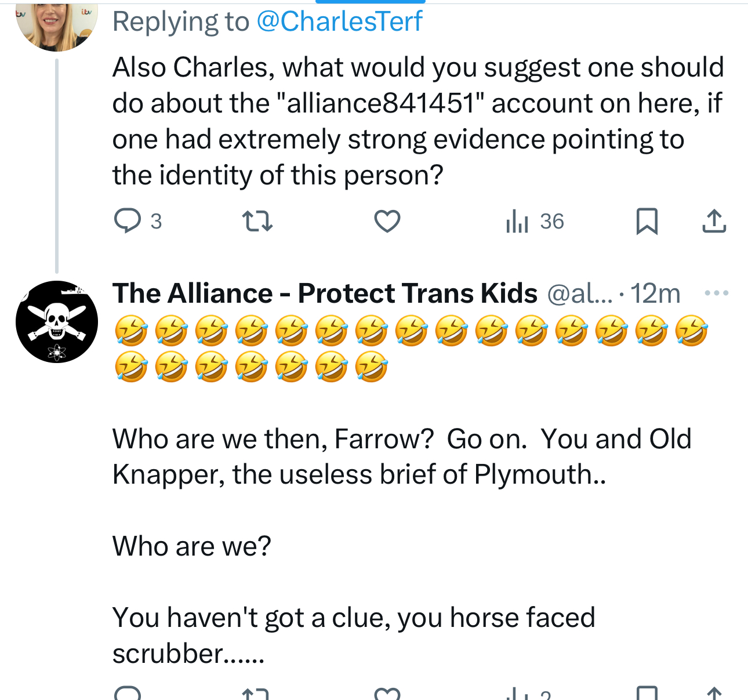Open the 12m timestamp of Alliance tweet
The height and width of the screenshot is (700, 748).
pos(655,293)
